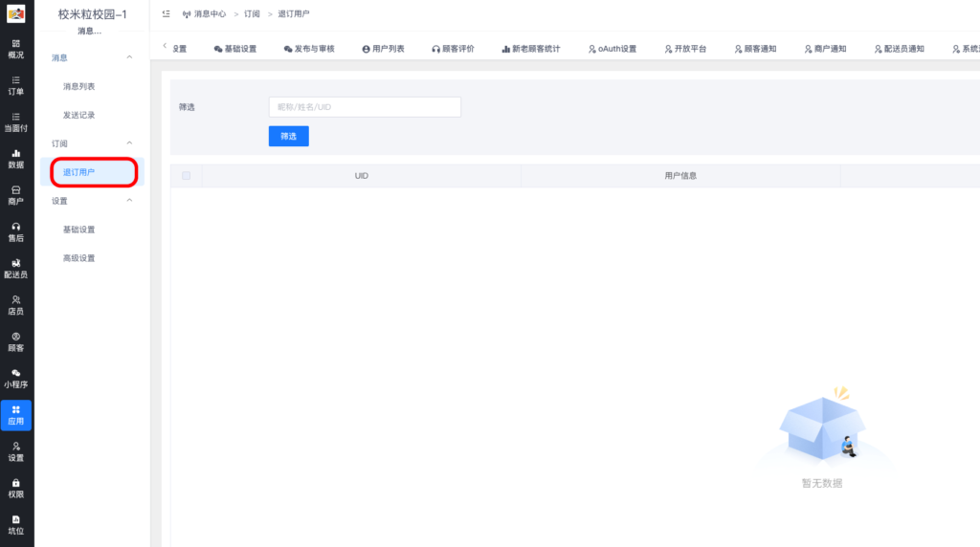Switch to the 新老顾客统计 tab
The width and height of the screenshot is (980, 547).
pos(530,49)
